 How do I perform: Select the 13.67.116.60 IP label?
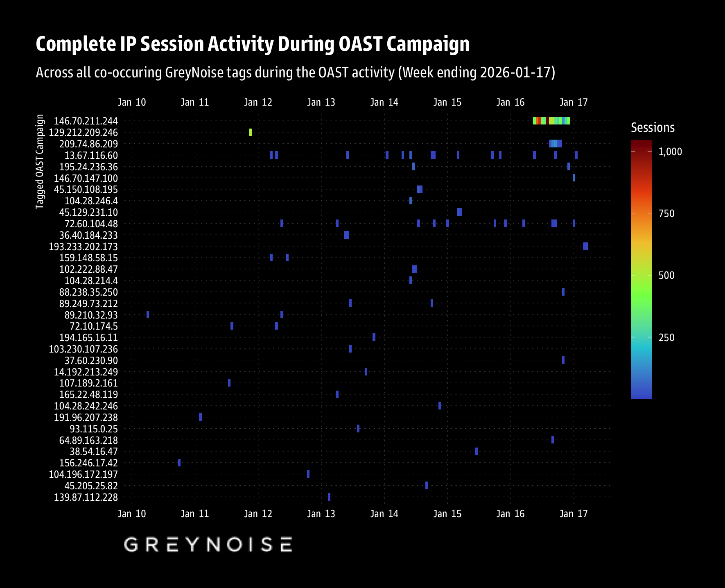click(x=91, y=156)
